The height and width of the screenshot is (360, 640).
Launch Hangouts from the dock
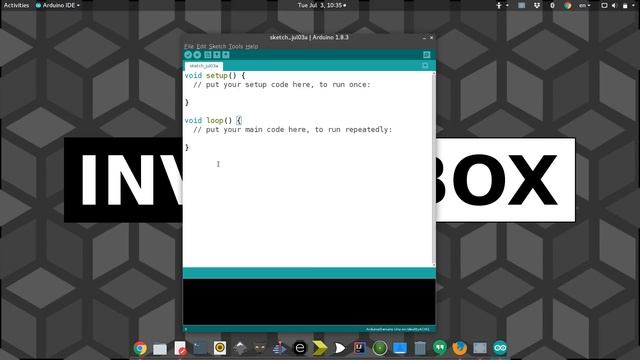tap(440, 348)
